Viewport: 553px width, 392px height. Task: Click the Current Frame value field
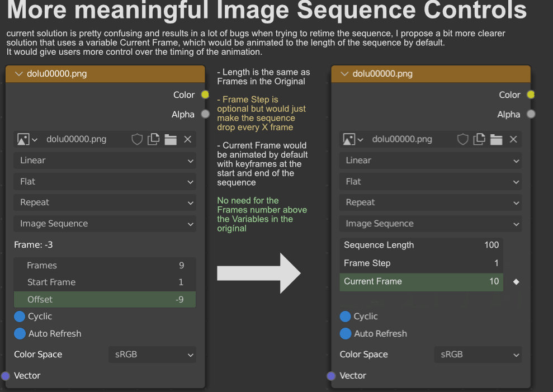(x=422, y=282)
